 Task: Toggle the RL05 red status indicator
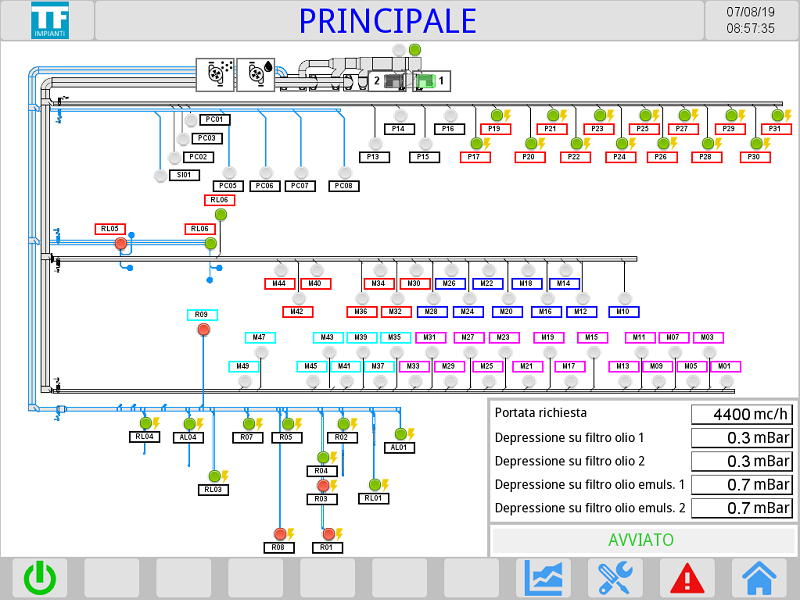click(121, 243)
